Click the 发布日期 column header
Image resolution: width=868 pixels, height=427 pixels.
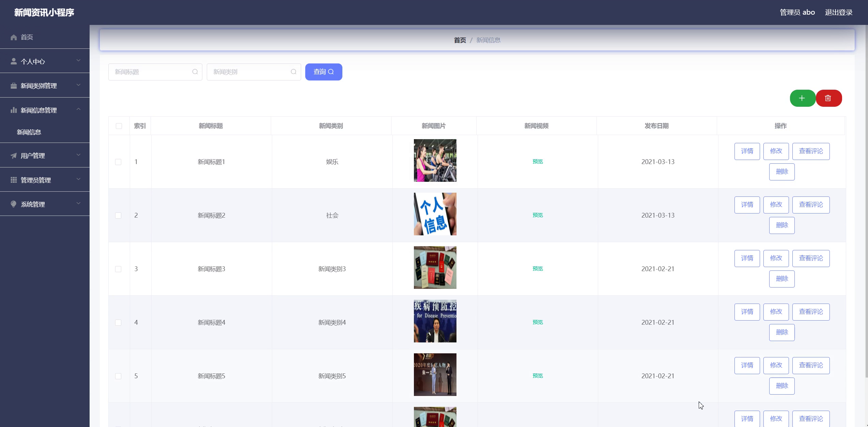tap(656, 126)
